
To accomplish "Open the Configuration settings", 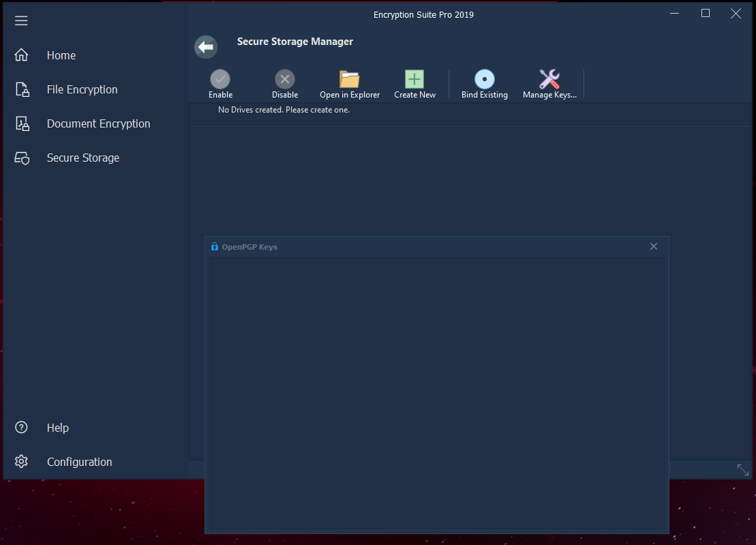I will point(79,462).
